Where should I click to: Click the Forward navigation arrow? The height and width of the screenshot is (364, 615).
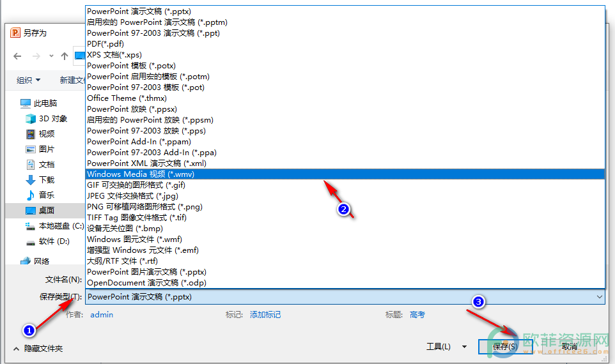[x=36, y=56]
